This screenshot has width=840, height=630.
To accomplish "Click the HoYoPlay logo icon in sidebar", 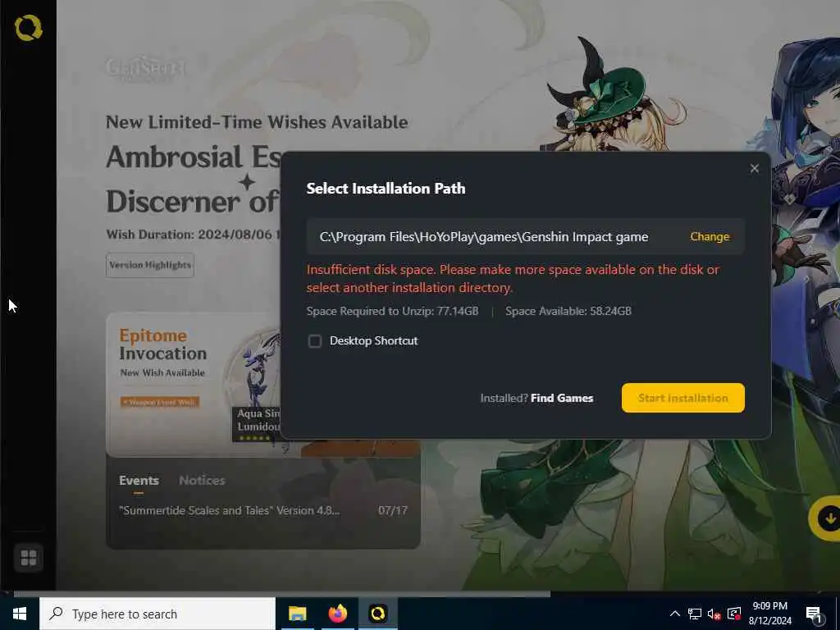I will point(29,28).
